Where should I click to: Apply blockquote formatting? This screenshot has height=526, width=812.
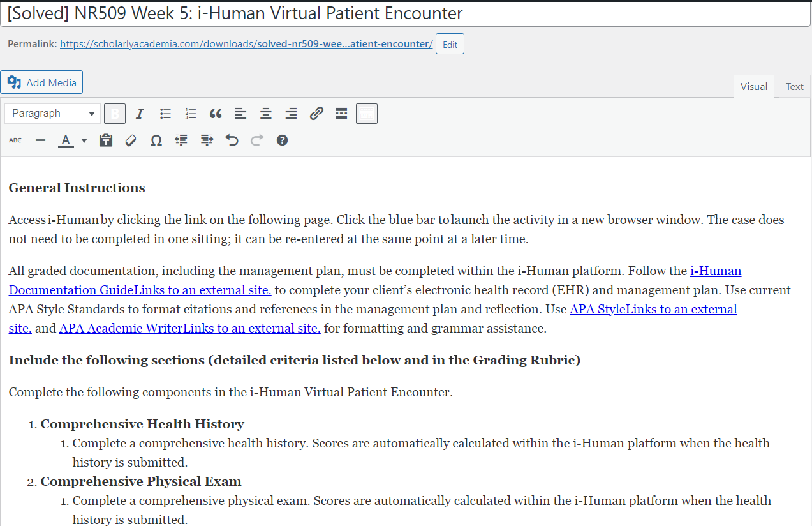[x=216, y=114]
